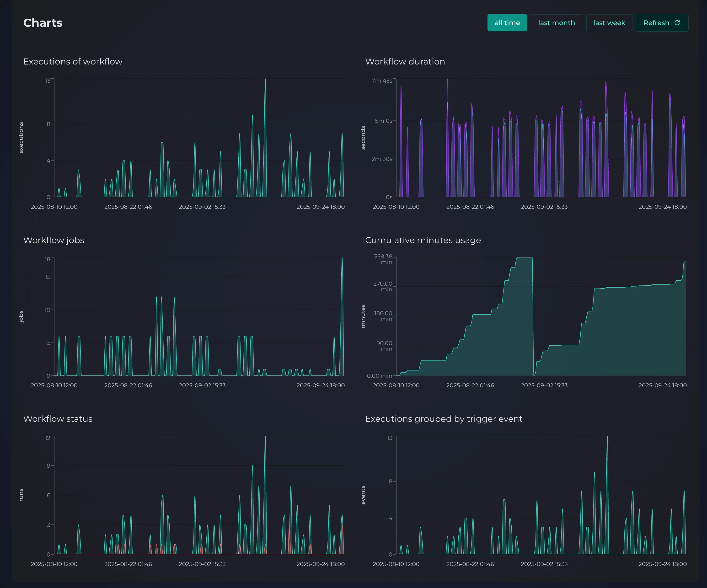Click the 'Executions of workflow' chart title
The height and width of the screenshot is (588, 707).
click(x=73, y=62)
